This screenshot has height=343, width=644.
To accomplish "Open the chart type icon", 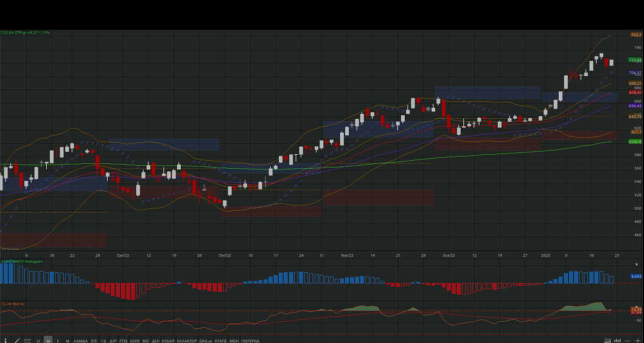I will click(607, 340).
